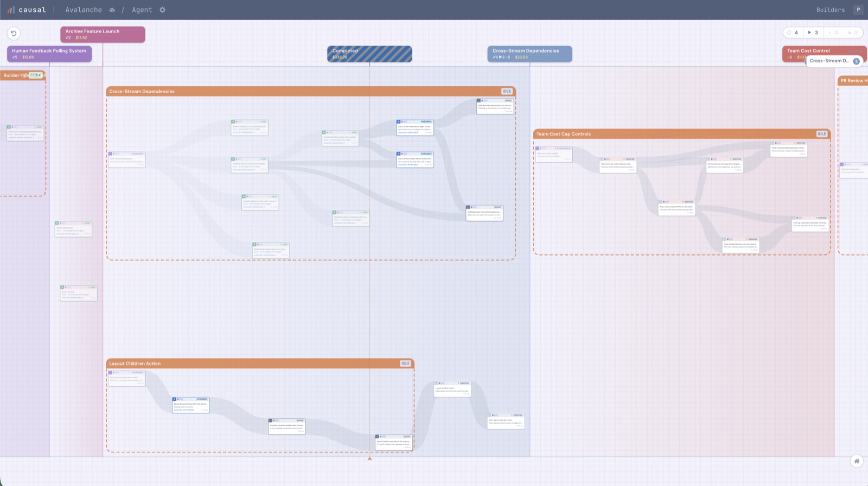868x486 pixels.
Task: Select Human Feedback Polling System stream card
Action: 49,54
